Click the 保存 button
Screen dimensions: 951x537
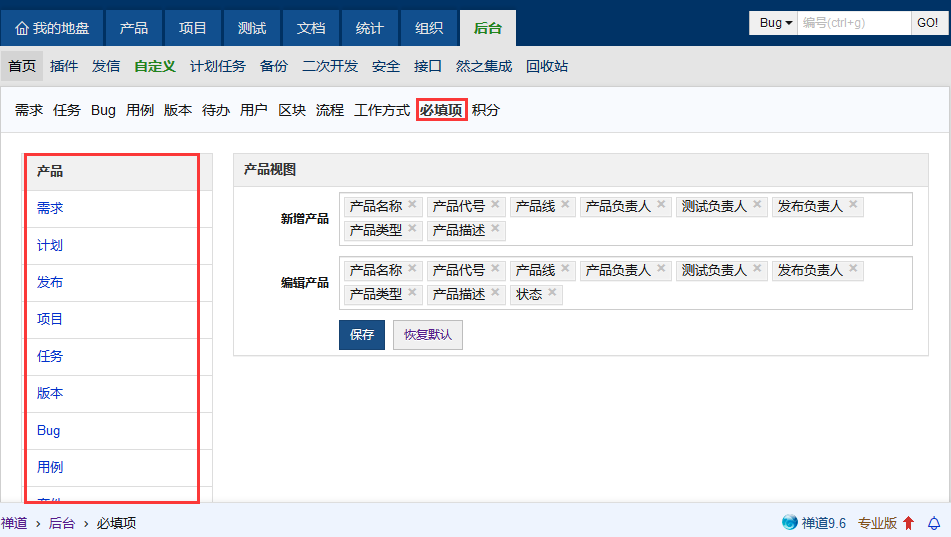(361, 334)
